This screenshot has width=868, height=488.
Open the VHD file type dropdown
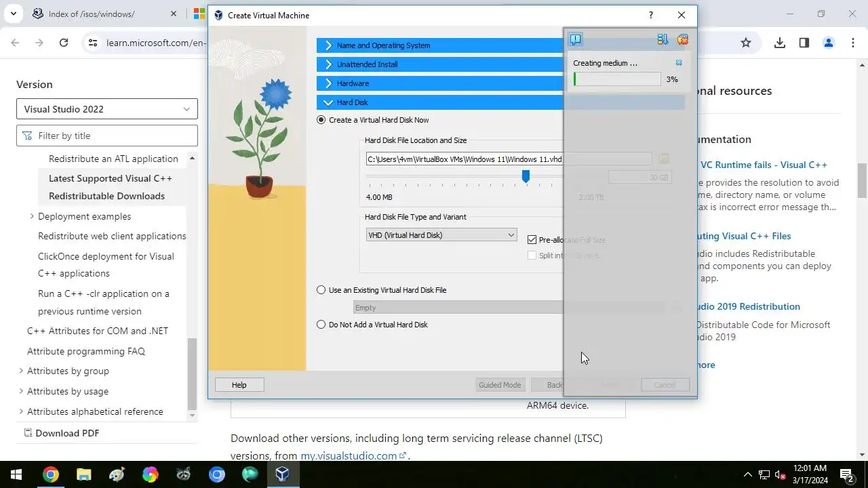pyautogui.click(x=441, y=235)
